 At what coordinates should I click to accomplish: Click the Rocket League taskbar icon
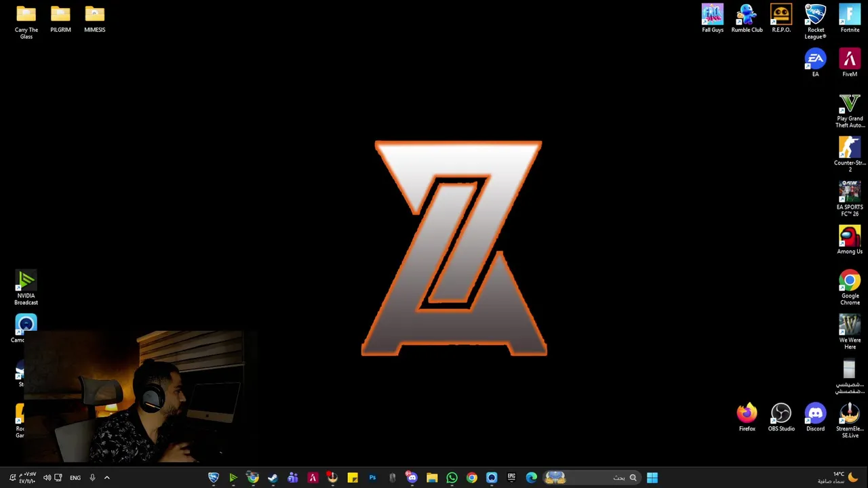click(x=213, y=478)
